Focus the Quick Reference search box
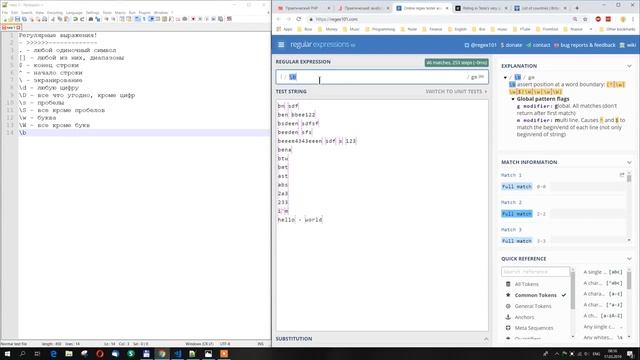Viewport: 640px width, 360px height. 535,271
